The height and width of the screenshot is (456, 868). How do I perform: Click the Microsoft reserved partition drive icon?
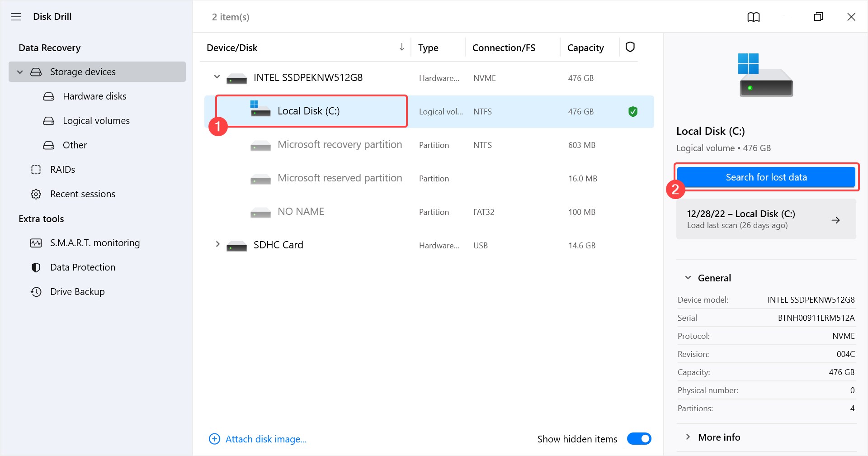(x=261, y=179)
